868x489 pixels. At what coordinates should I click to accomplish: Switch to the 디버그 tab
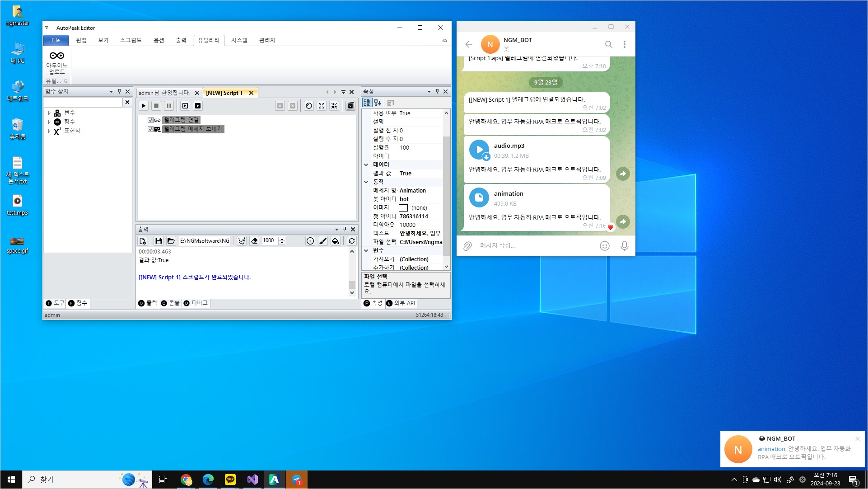pos(196,303)
